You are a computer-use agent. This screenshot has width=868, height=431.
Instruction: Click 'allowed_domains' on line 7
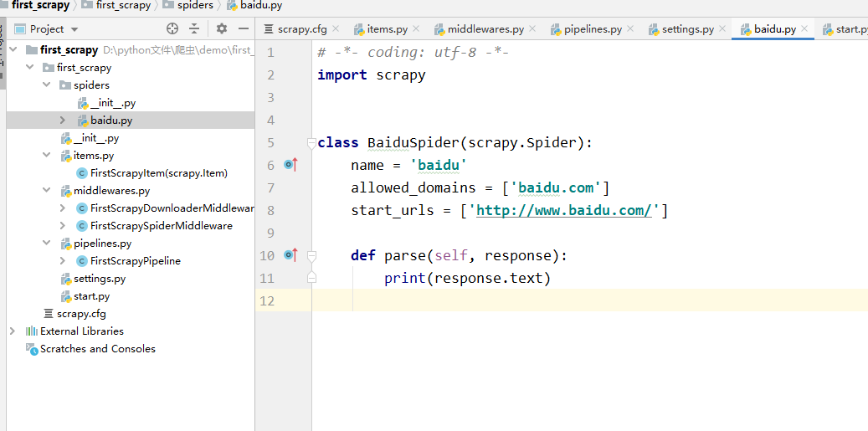point(413,187)
